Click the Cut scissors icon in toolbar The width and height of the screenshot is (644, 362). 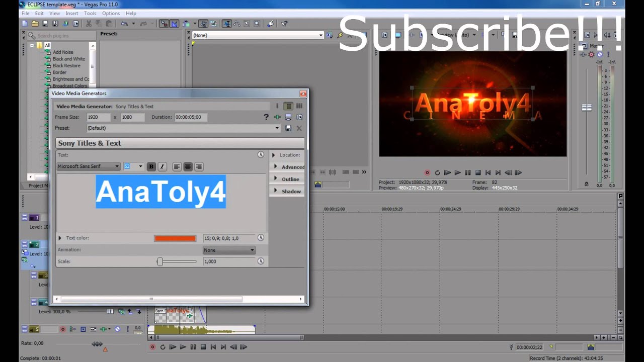89,23
